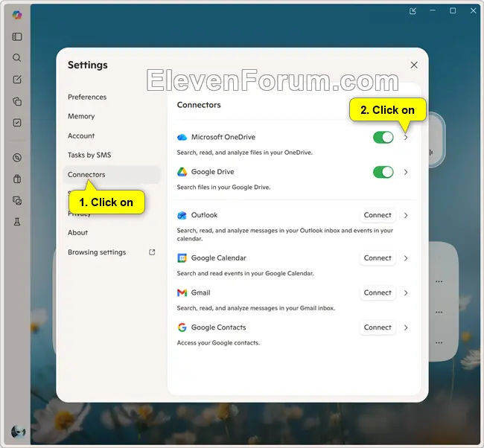This screenshot has width=484, height=448.
Task: Expand the Microsoft OneDrive chevron
Action: (x=406, y=137)
